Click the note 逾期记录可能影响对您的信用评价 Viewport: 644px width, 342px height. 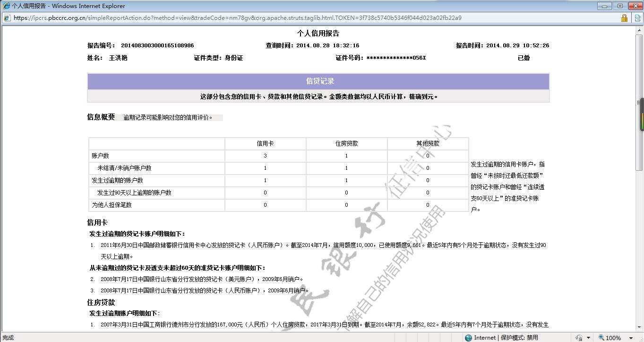click(x=168, y=118)
